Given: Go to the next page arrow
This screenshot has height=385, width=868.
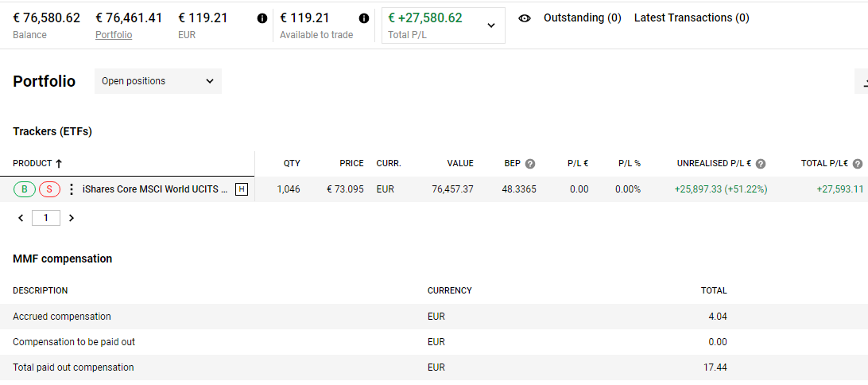Looking at the screenshot, I should (71, 218).
